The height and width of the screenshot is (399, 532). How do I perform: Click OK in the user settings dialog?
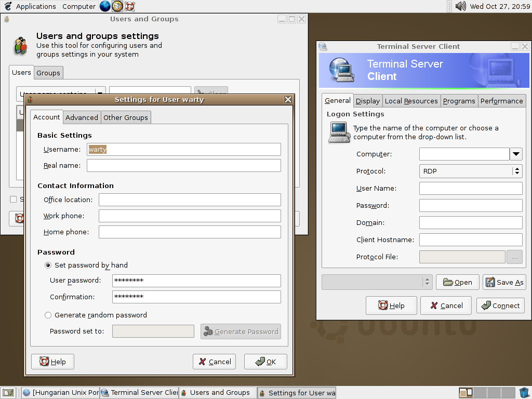265,362
